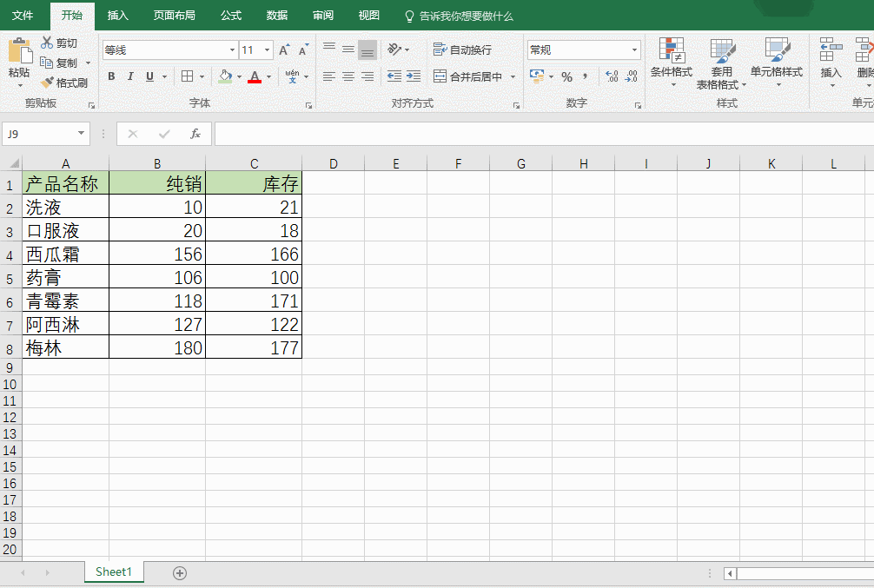Decrease font size with small A

tap(303, 50)
